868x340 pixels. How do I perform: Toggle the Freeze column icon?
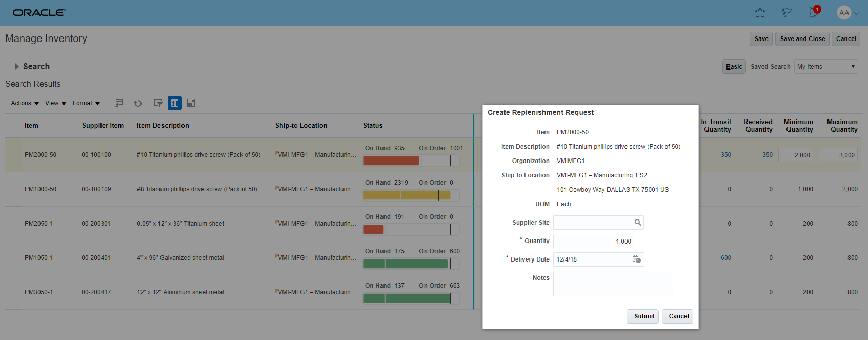[x=175, y=103]
